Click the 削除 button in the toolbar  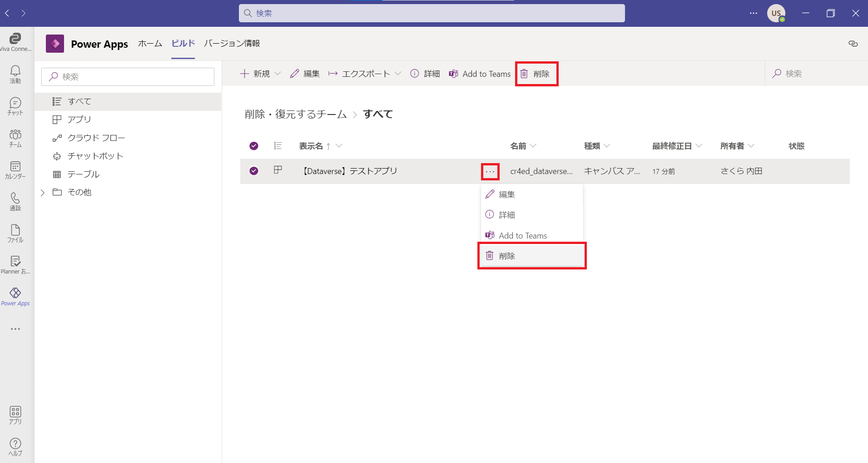(x=536, y=74)
